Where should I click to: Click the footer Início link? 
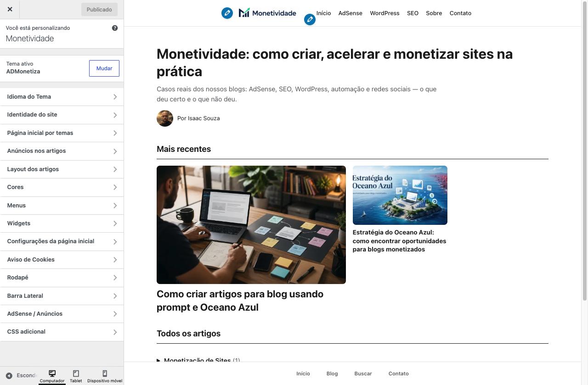tap(303, 374)
